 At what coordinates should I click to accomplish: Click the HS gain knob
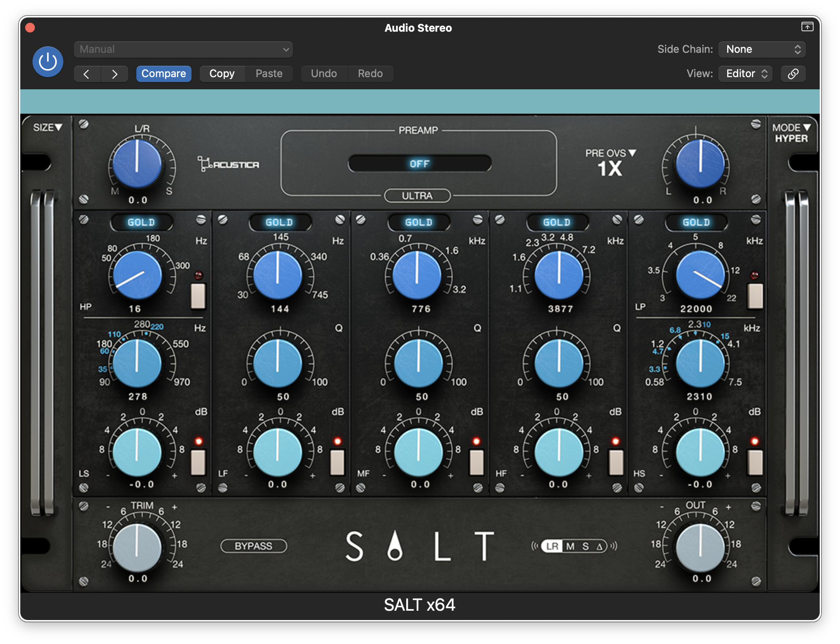[700, 452]
